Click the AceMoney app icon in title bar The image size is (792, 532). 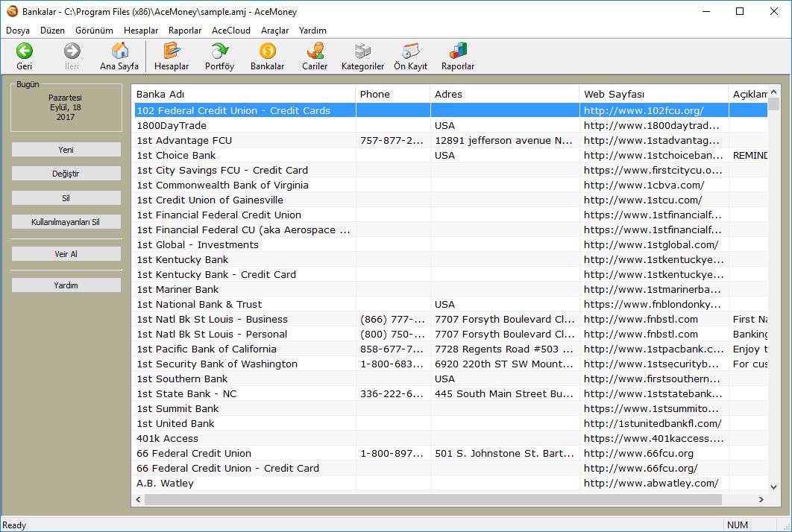click(12, 11)
